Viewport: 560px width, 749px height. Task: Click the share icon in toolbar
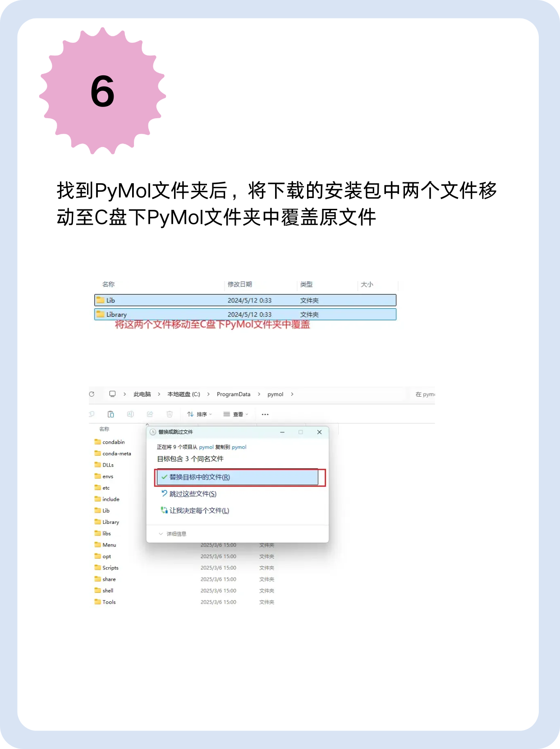[x=150, y=414]
